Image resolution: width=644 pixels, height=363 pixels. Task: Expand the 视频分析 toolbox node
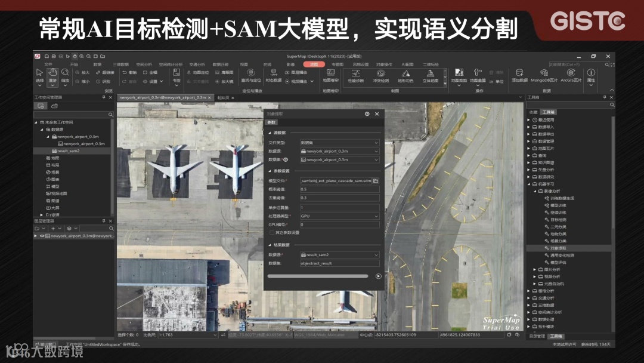pyautogui.click(x=535, y=276)
